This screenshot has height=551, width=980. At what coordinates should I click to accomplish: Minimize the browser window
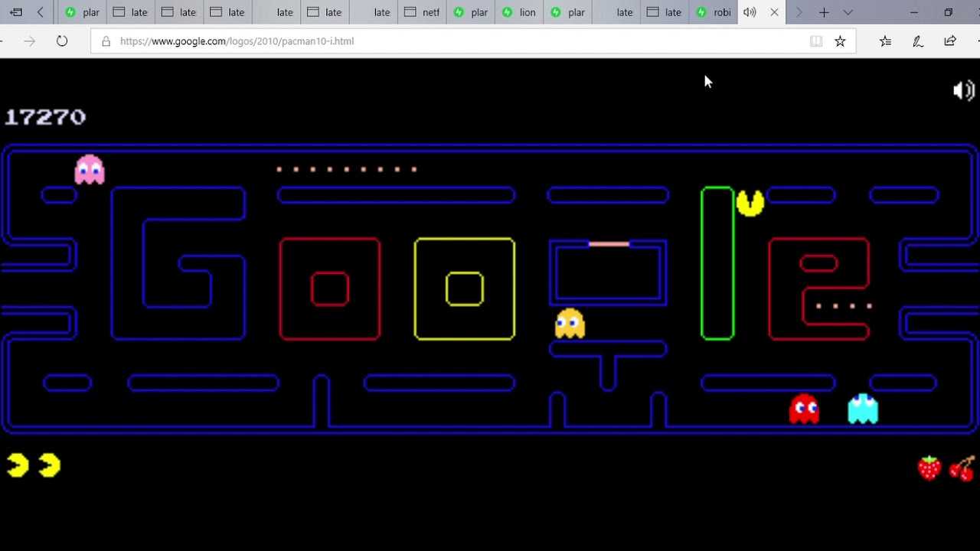coord(914,12)
